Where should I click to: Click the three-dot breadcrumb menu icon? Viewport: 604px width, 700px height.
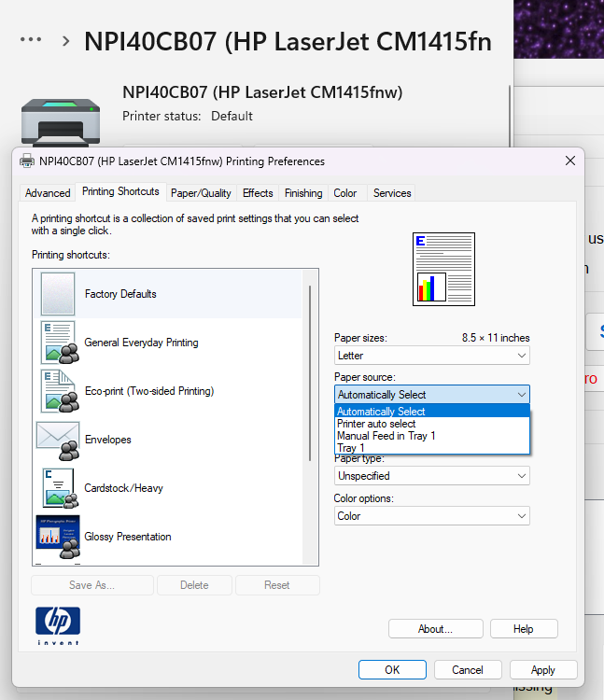(31, 40)
